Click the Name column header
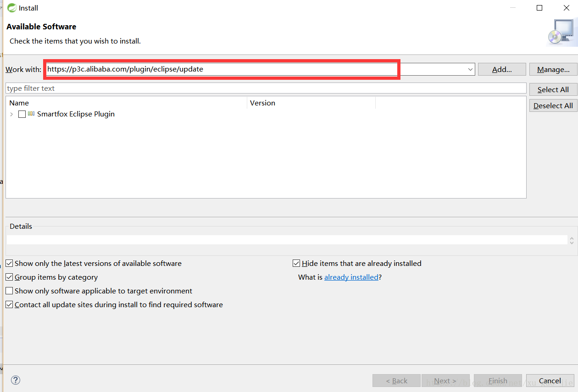 (127, 103)
